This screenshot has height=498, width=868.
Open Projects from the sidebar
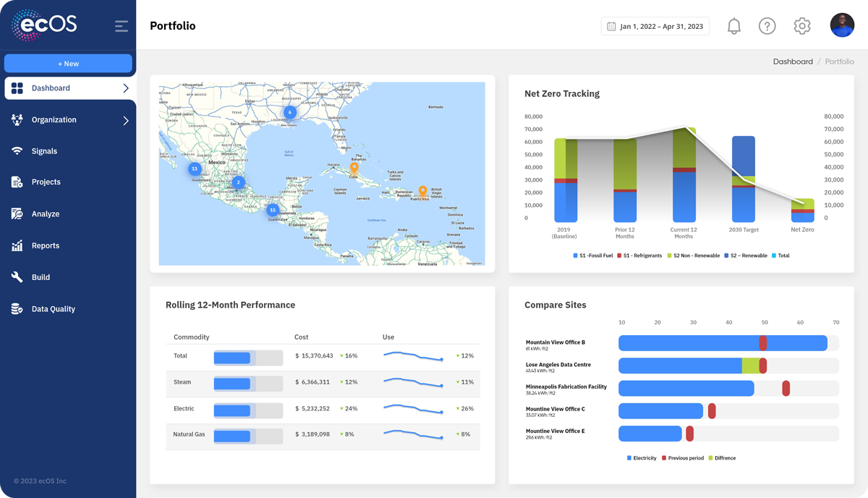click(x=46, y=182)
